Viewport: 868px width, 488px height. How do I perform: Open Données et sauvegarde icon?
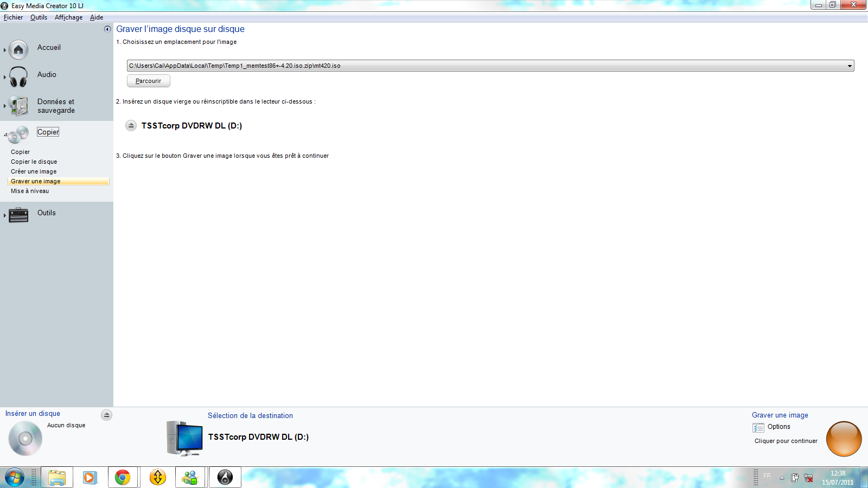19,106
